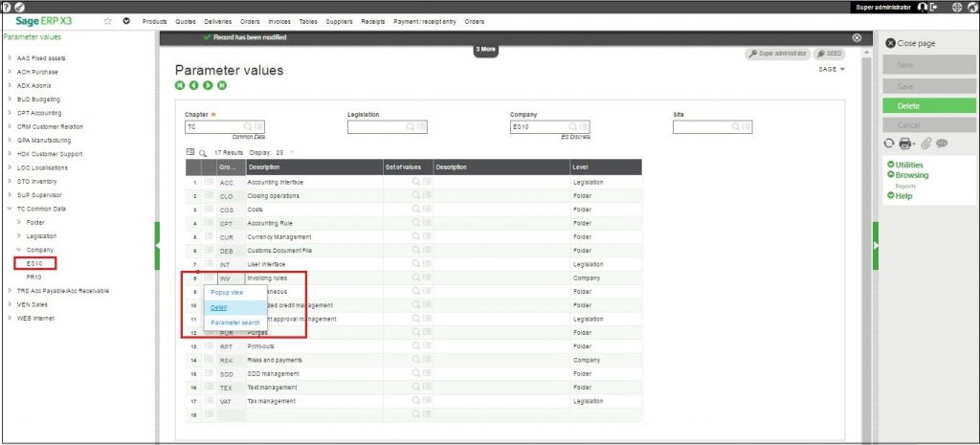Screen dimensions: 980x445
Task: Open the comment bubble icon
Action: [x=942, y=144]
